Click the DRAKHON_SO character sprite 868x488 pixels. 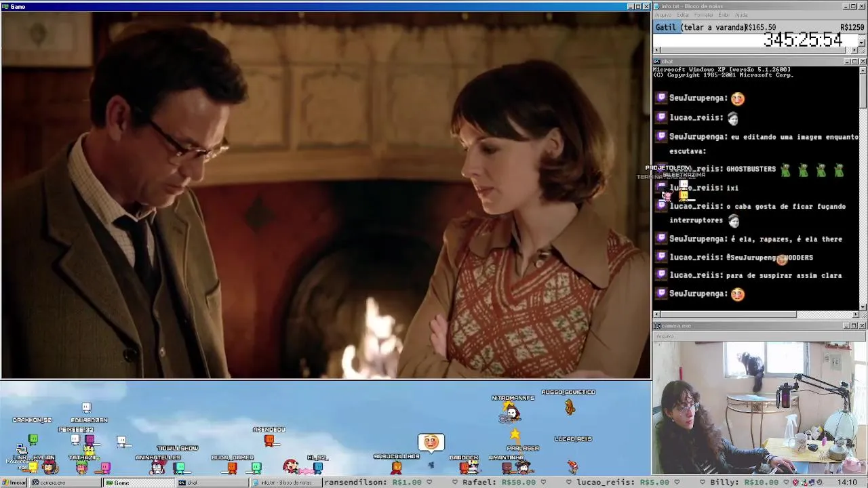(33, 439)
